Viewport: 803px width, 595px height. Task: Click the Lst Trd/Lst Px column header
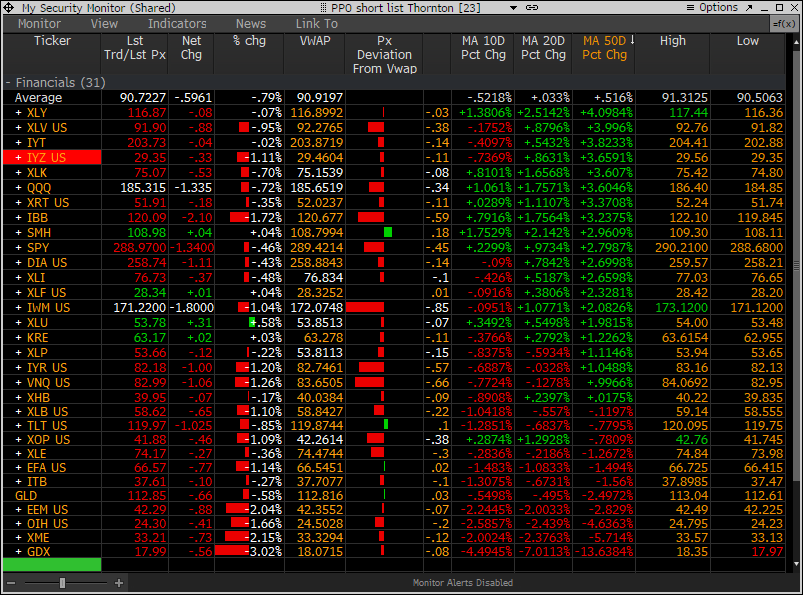(x=135, y=48)
